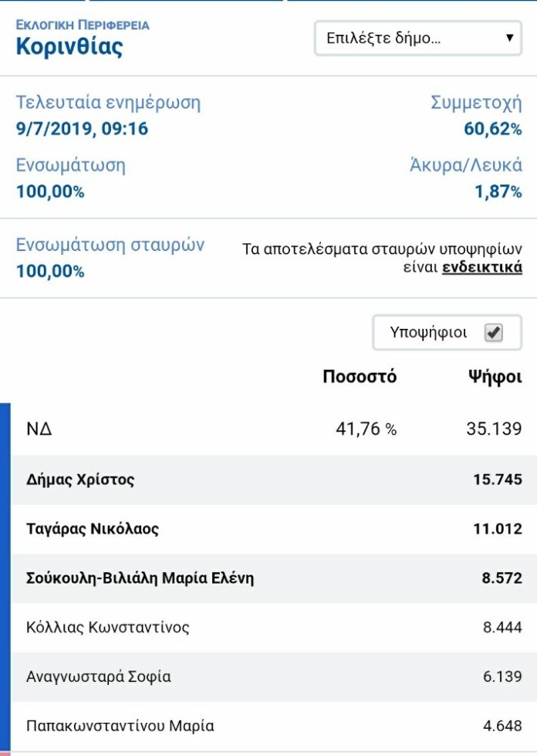This screenshot has width=537, height=756.
Task: Open the Επιλέξτε δήμο dropdown
Action: (417, 38)
